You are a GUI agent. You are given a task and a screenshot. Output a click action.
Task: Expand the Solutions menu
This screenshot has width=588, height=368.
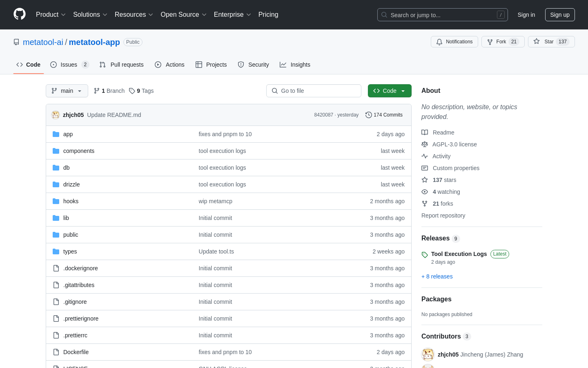pyautogui.click(x=90, y=15)
